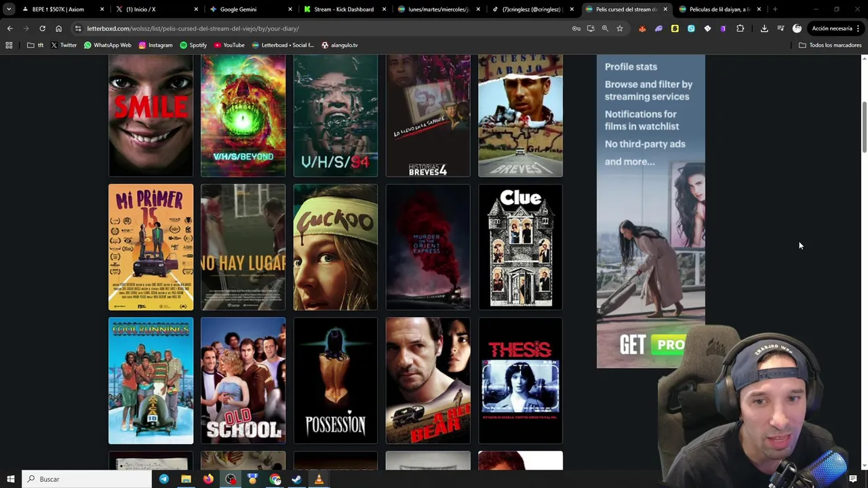Open the V/H/S/Beyond poster
This screenshot has width=868, height=488.
tap(243, 115)
